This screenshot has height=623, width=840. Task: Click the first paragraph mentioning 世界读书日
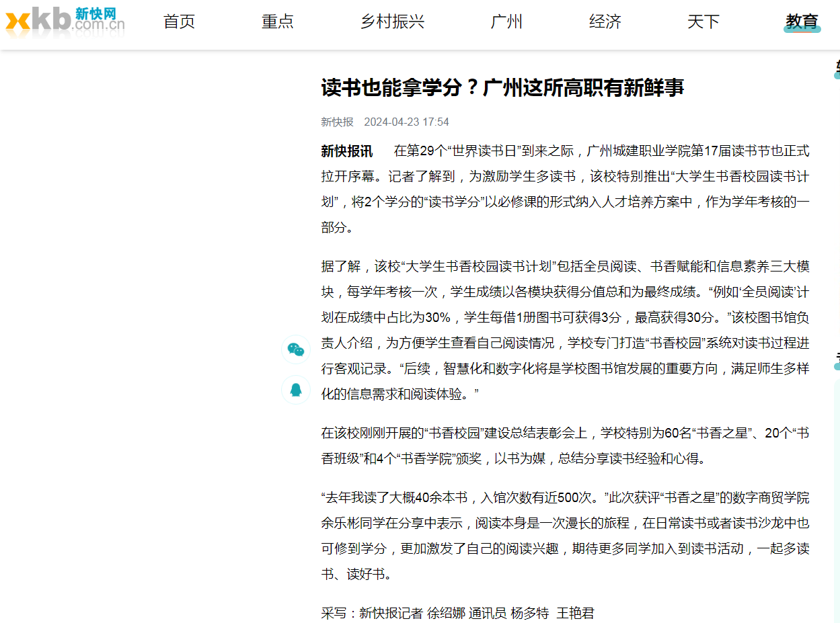[565, 189]
